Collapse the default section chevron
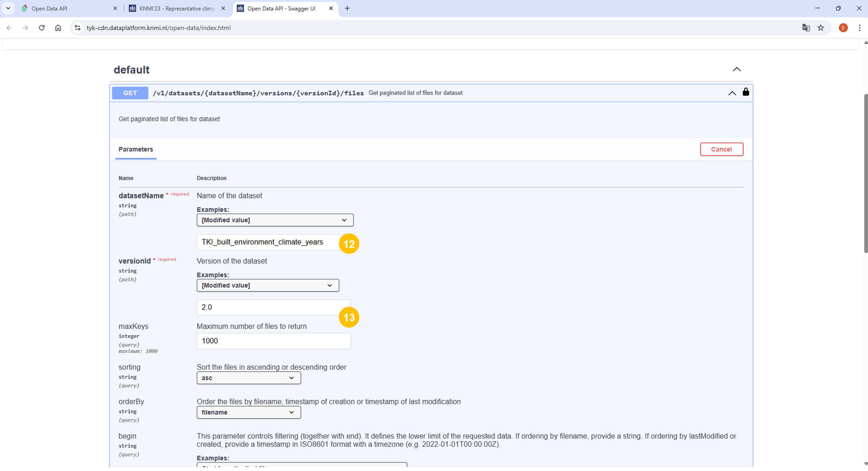This screenshot has height=471, width=868. [737, 70]
